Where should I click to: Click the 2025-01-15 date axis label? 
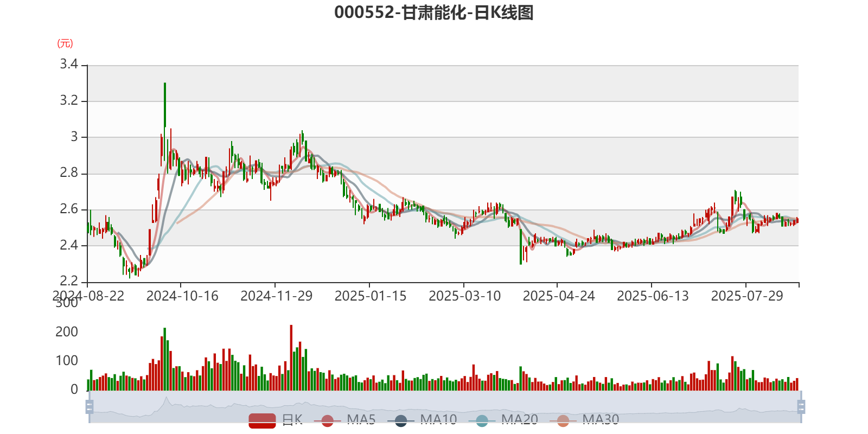coord(371,296)
